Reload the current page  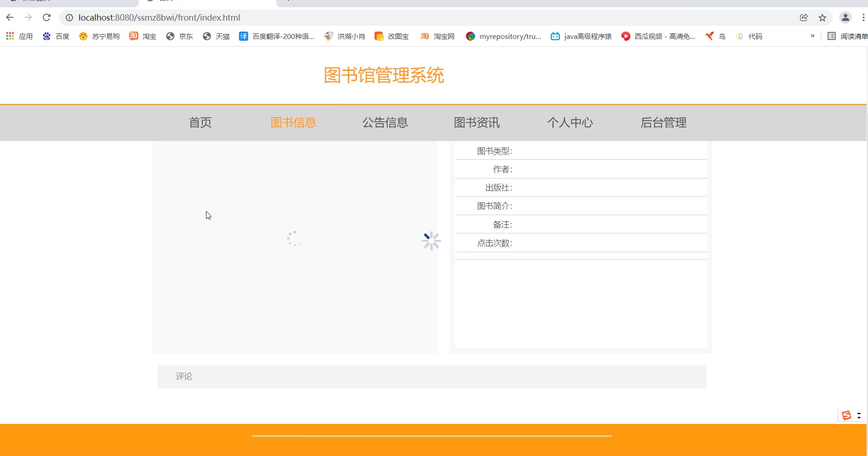click(46, 17)
